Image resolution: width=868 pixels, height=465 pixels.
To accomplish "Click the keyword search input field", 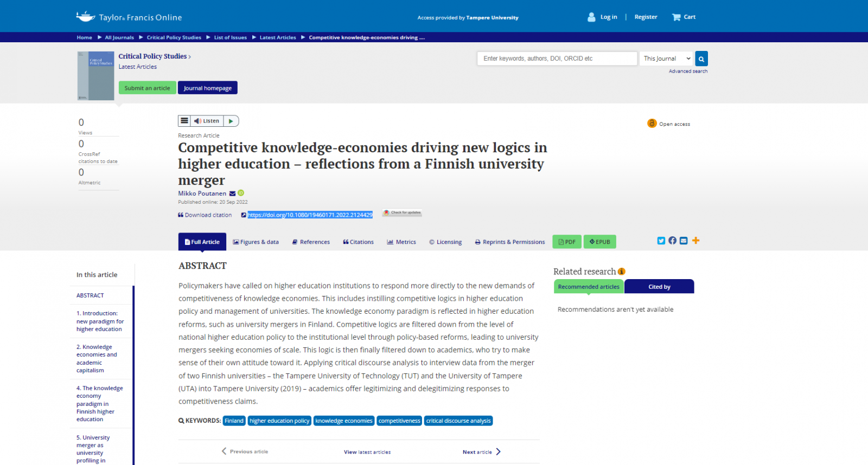I will click(x=557, y=59).
